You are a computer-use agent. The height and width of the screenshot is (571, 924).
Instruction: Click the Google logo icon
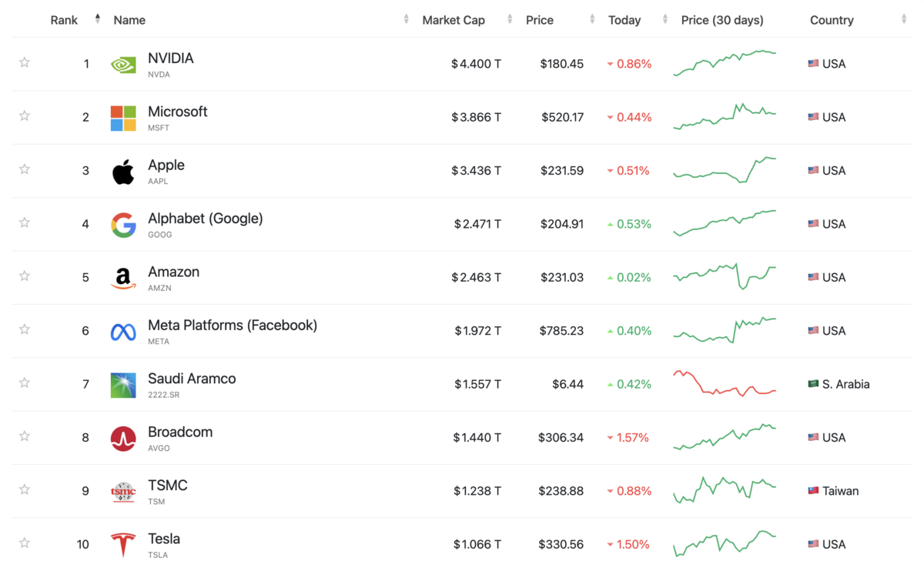tap(123, 225)
